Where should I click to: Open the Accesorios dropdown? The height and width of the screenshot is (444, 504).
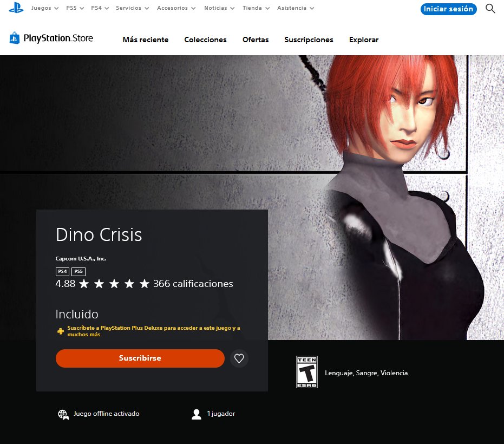tap(176, 8)
